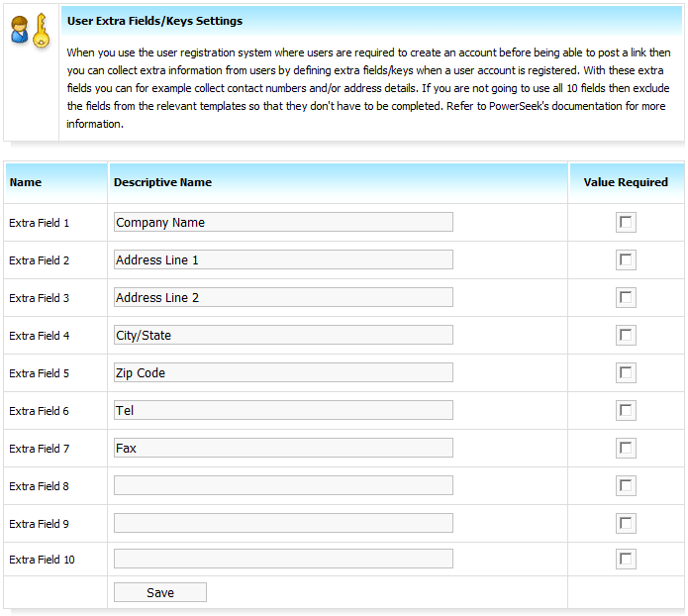Check Value Required for Extra Field 3
The image size is (688, 616).
(626, 298)
